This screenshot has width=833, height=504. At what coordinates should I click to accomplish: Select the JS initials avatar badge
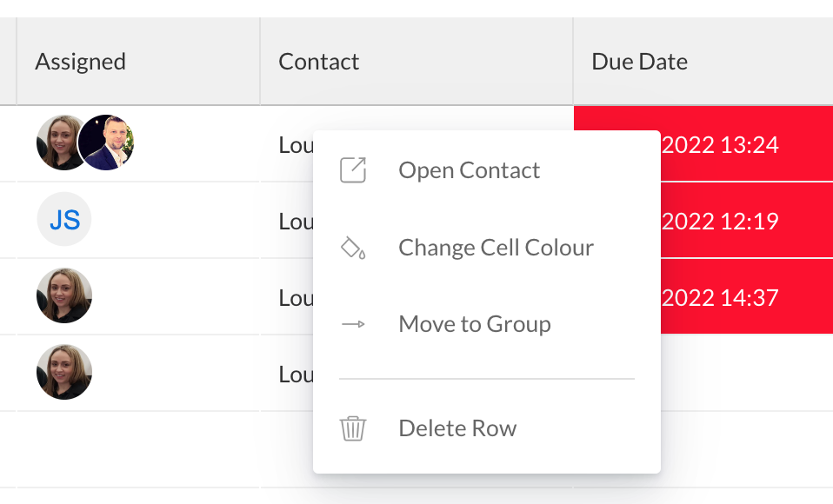pyautogui.click(x=64, y=219)
